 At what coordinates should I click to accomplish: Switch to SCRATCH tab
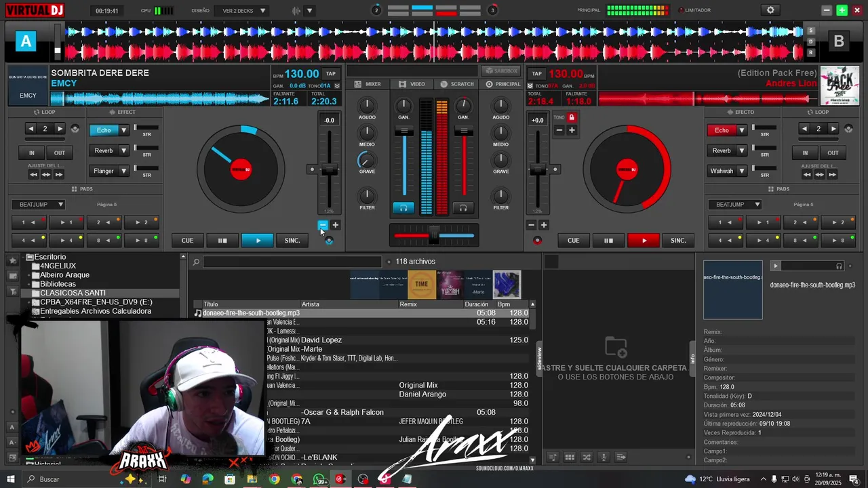point(458,84)
